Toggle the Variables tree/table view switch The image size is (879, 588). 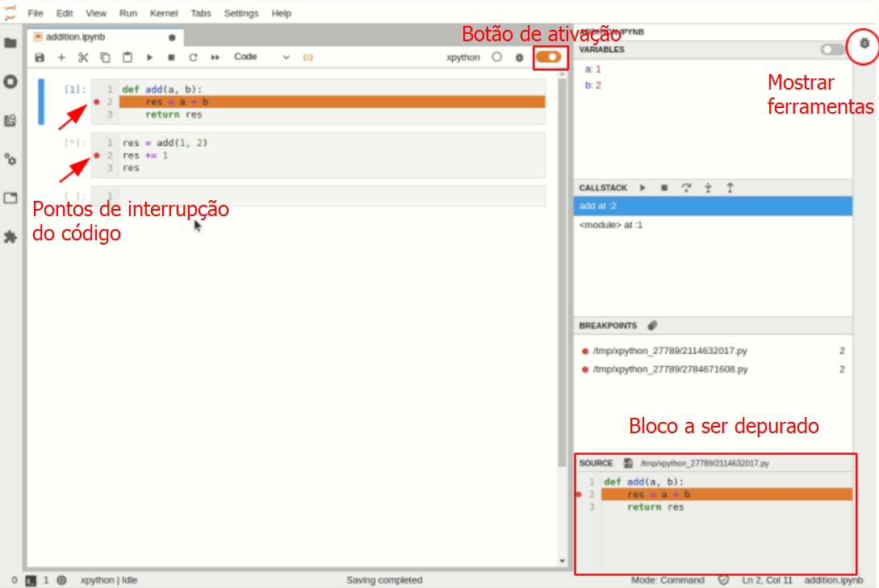click(832, 50)
